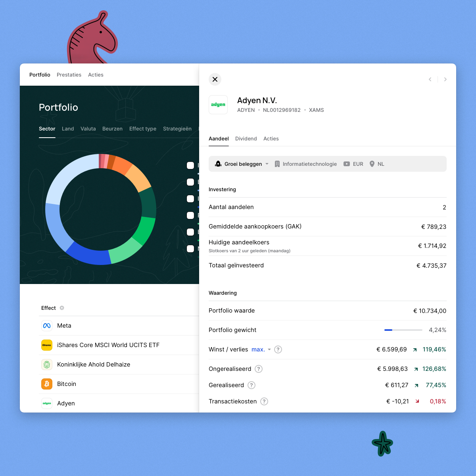Image resolution: width=476 pixels, height=476 pixels.
Task: Click the Adyen logo in effect list
Action: click(47, 403)
